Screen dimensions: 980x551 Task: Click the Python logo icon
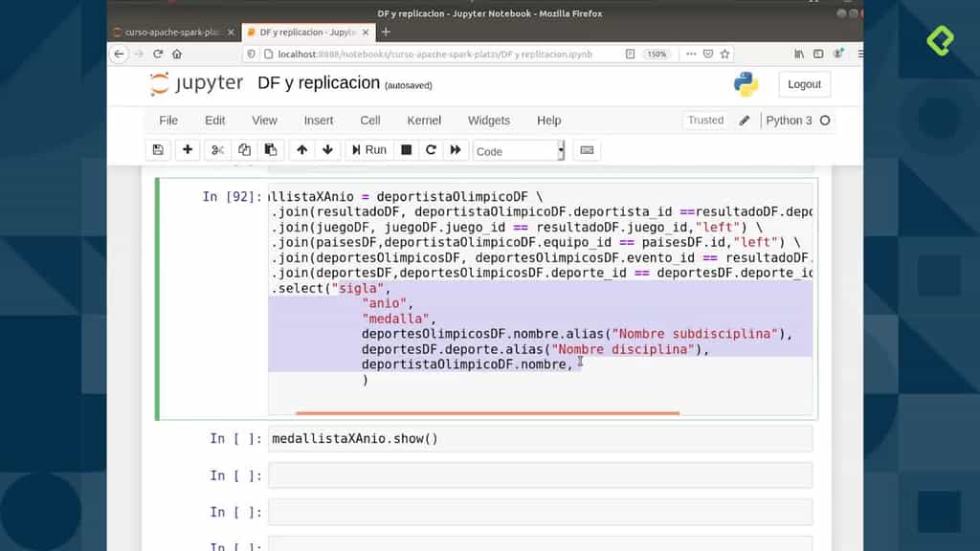point(746,84)
